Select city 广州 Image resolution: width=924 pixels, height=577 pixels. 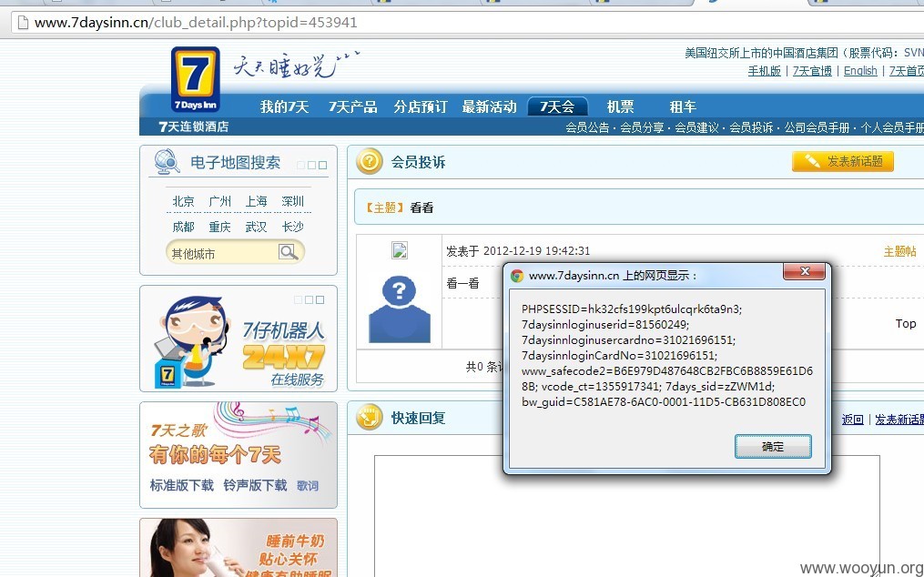(x=219, y=201)
